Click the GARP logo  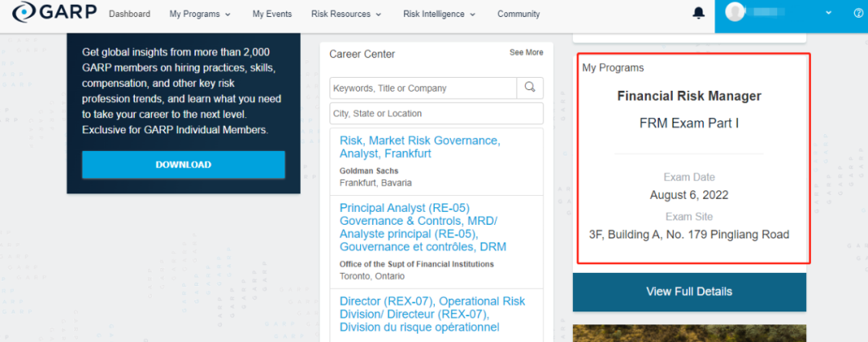point(54,14)
